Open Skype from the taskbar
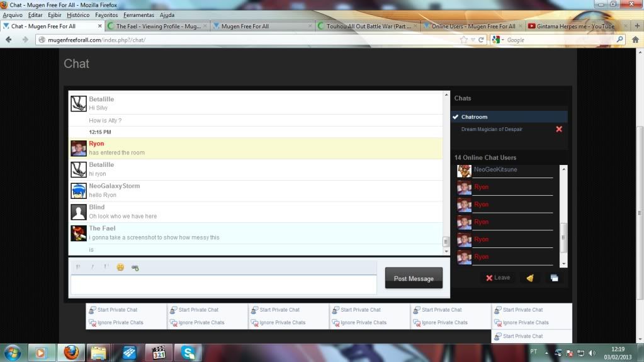Image resolution: width=644 pixels, height=362 pixels. tap(188, 353)
